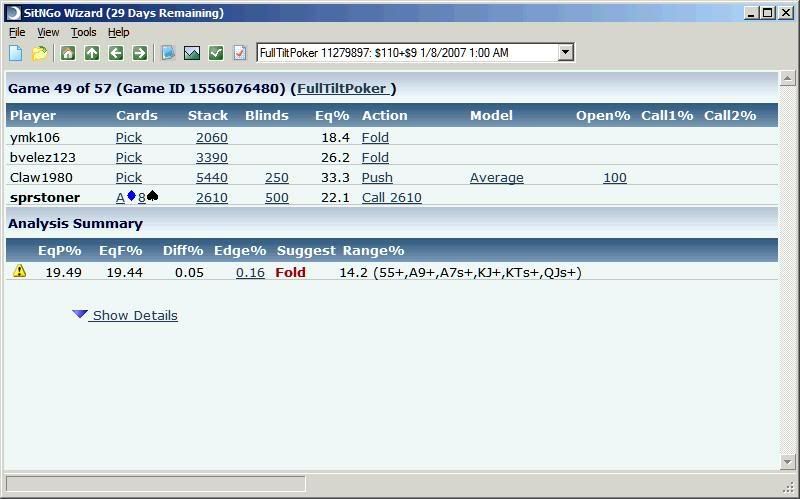Click Eq% value 33.3 for Claw1980
The height and width of the screenshot is (499, 800).
335,178
